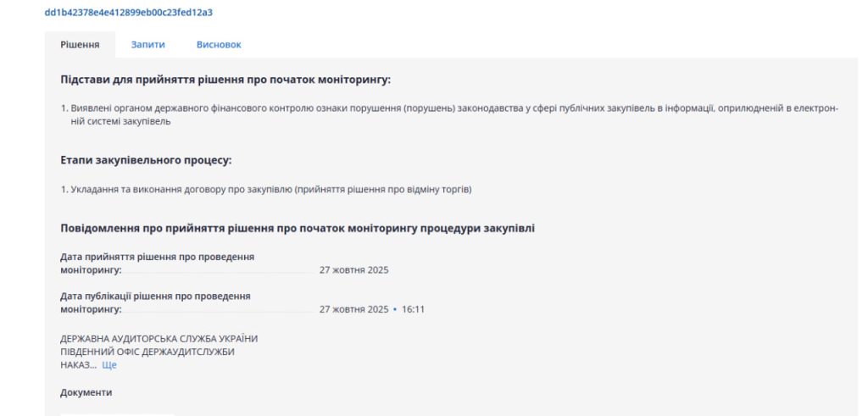This screenshot has height=416, width=868.
Task: Click the partially visible document card under Документи
Action: 118,413
